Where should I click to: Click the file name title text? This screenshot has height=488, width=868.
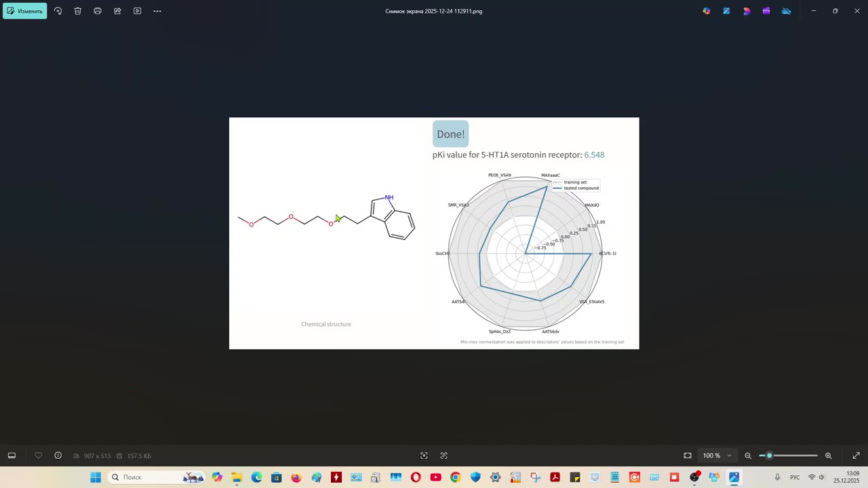pos(434,11)
